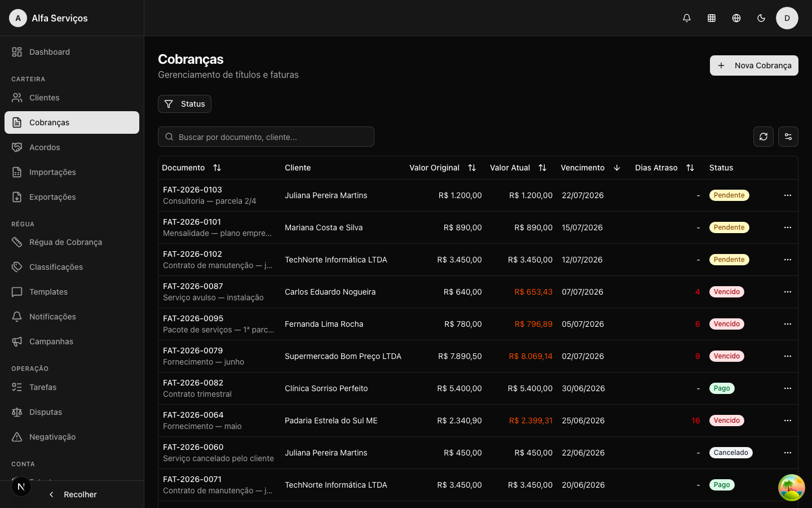Open Campanhas in sidebar
This screenshot has width=812, height=508.
pyautogui.click(x=72, y=341)
